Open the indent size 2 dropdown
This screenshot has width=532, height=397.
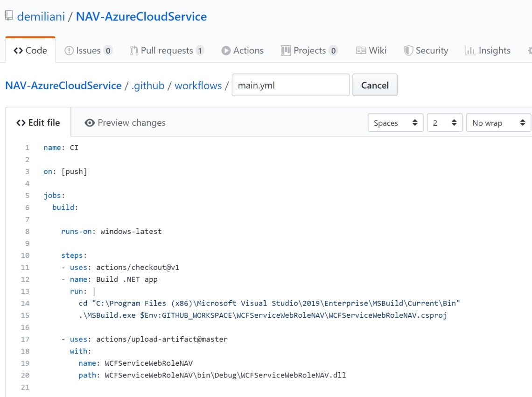[x=444, y=122]
